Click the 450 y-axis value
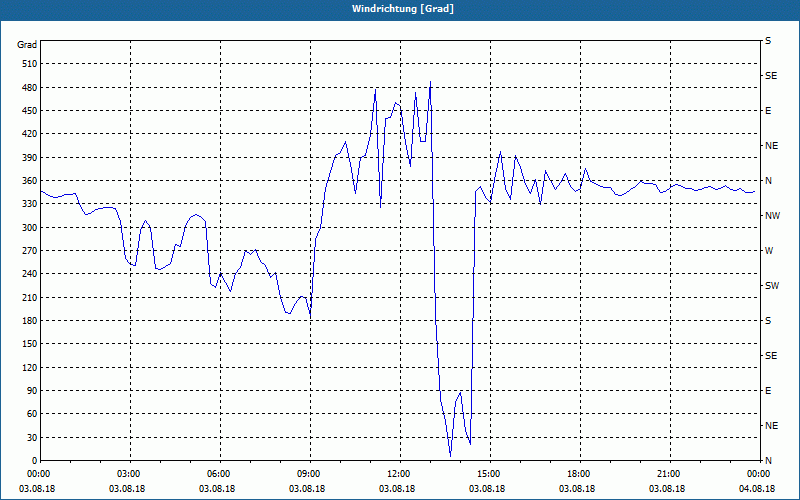This screenshot has height=500, width=800. click(x=30, y=111)
